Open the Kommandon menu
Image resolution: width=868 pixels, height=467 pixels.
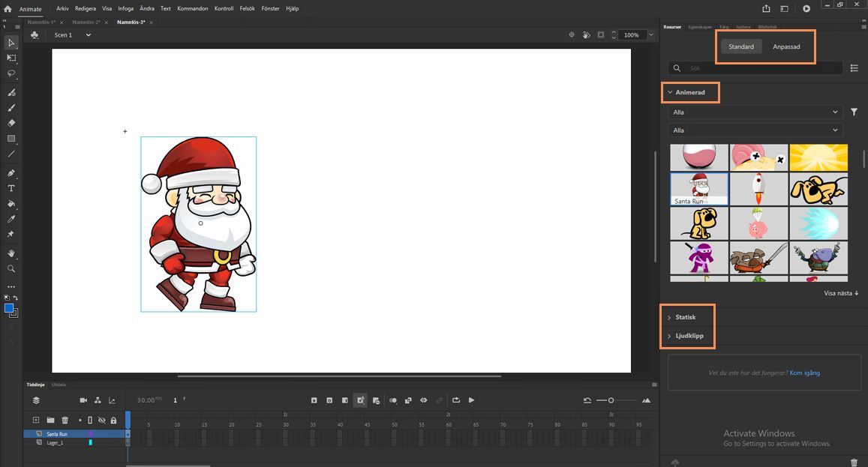click(x=193, y=8)
